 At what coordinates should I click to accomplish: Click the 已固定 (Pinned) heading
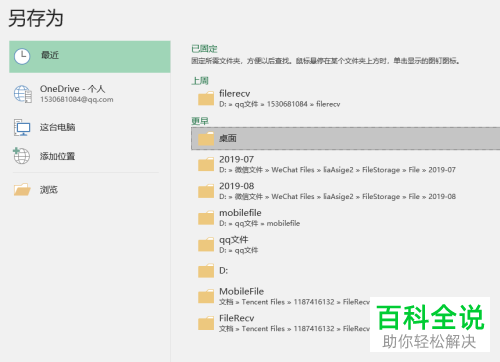pos(204,49)
